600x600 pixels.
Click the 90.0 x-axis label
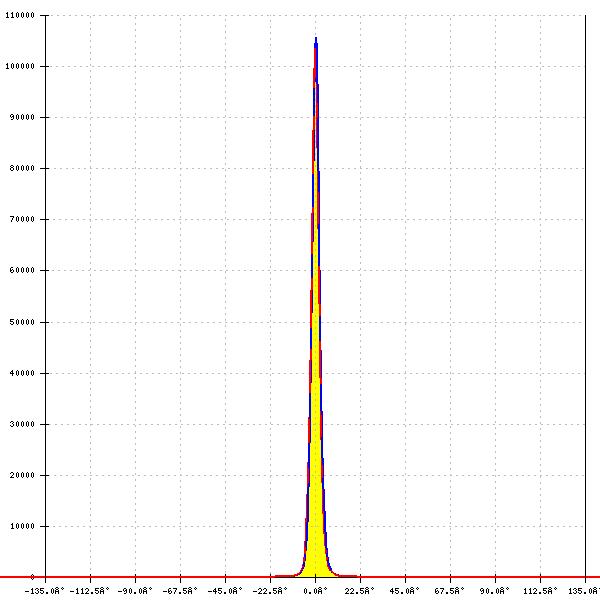495,591
